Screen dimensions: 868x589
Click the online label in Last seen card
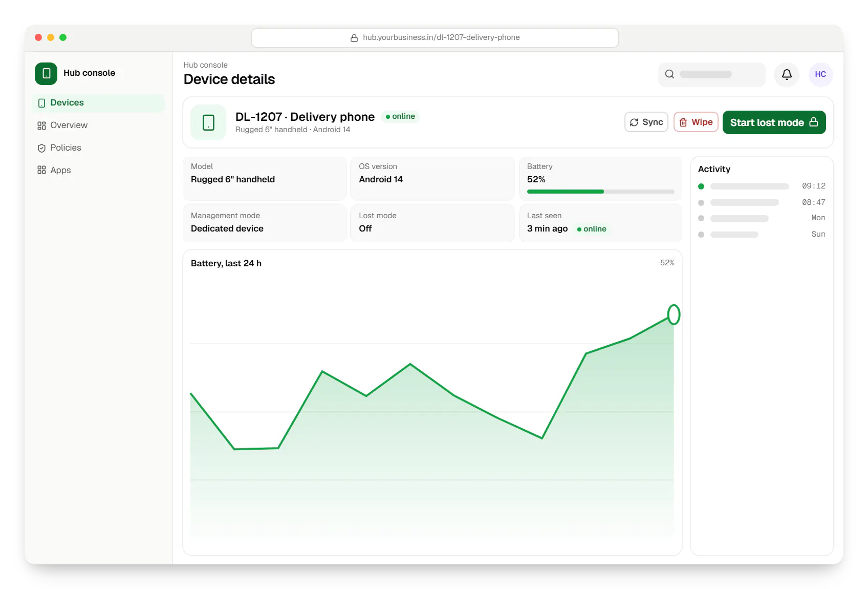592,229
